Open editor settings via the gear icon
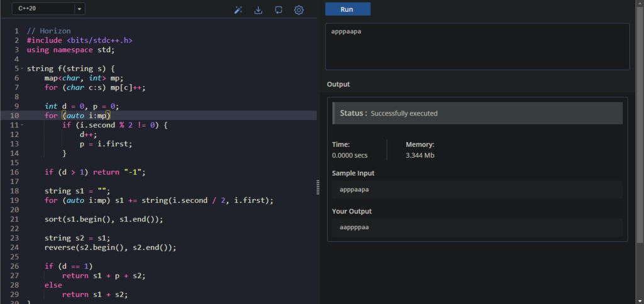Viewport: 644px width, 304px height. click(299, 10)
